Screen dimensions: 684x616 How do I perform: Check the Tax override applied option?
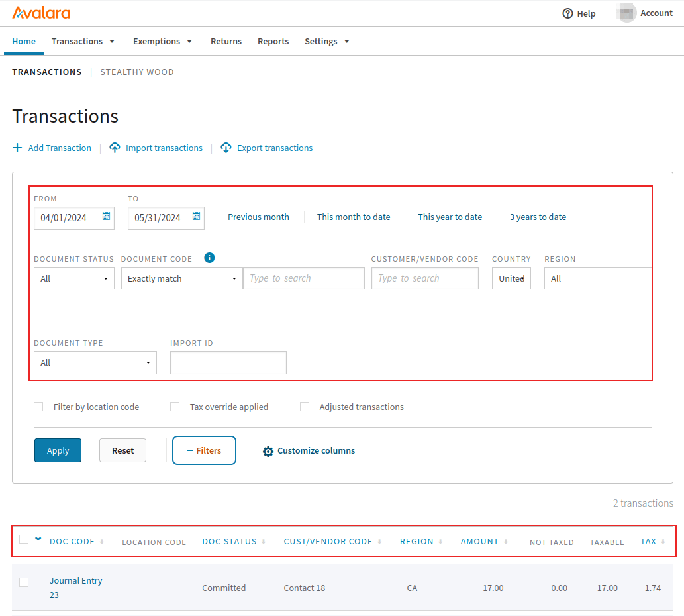click(174, 406)
